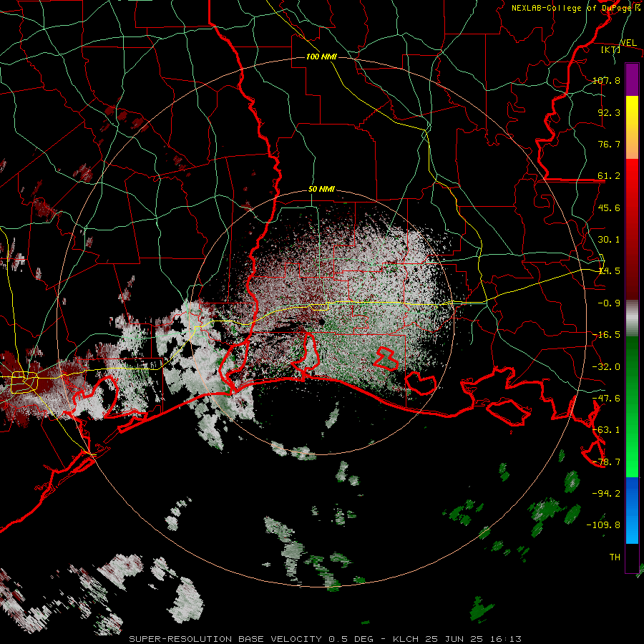
Task: Click the KLCH radar site dot at ring center
Action: point(321,321)
